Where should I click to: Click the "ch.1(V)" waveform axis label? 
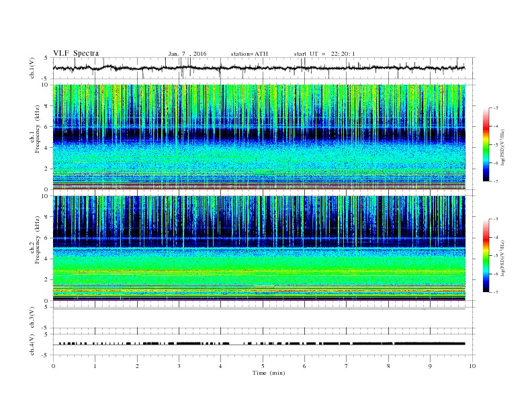pos(32,68)
